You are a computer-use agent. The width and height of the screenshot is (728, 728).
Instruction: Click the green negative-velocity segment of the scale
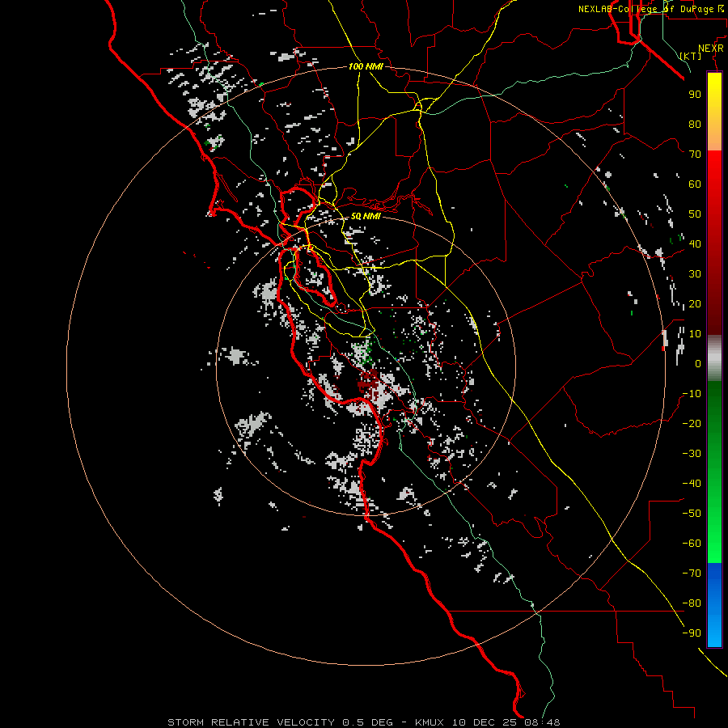coord(714,472)
